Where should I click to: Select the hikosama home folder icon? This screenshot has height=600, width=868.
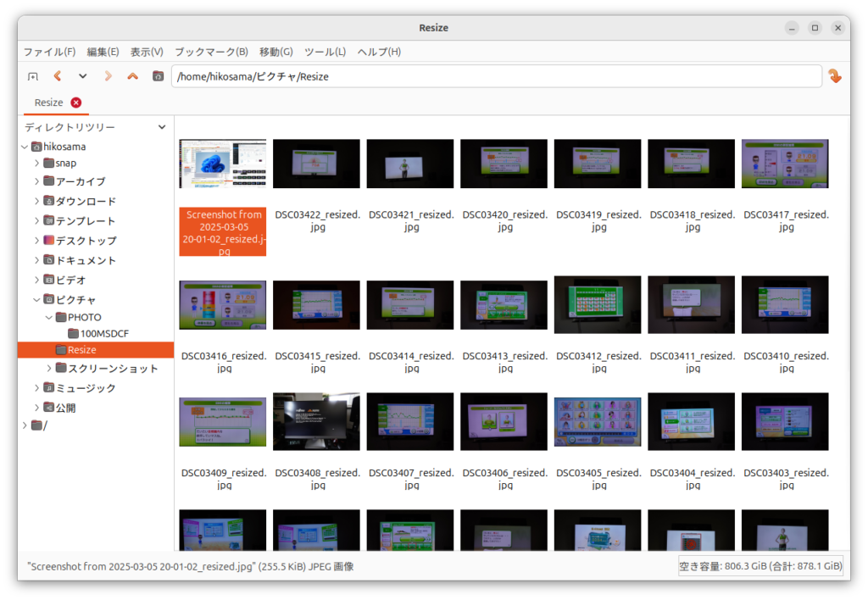click(x=36, y=147)
